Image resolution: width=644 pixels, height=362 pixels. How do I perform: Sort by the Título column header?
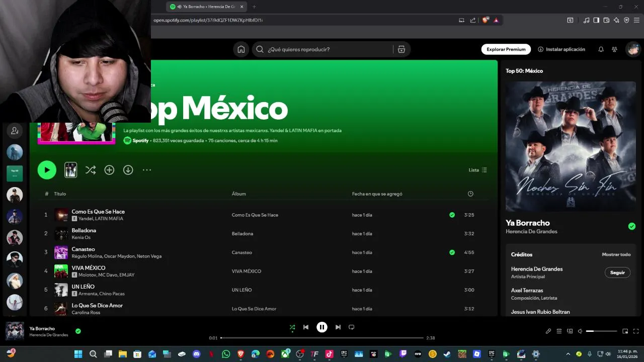[60, 194]
